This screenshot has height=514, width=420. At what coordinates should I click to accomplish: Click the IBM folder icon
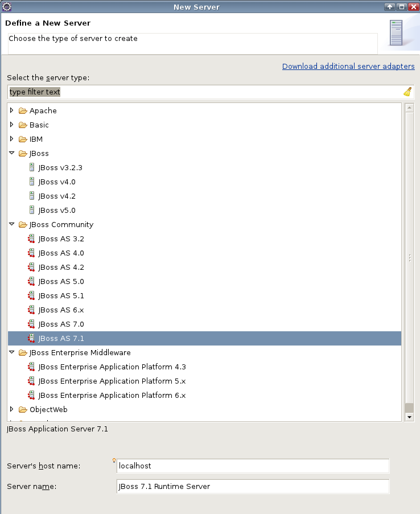point(23,139)
